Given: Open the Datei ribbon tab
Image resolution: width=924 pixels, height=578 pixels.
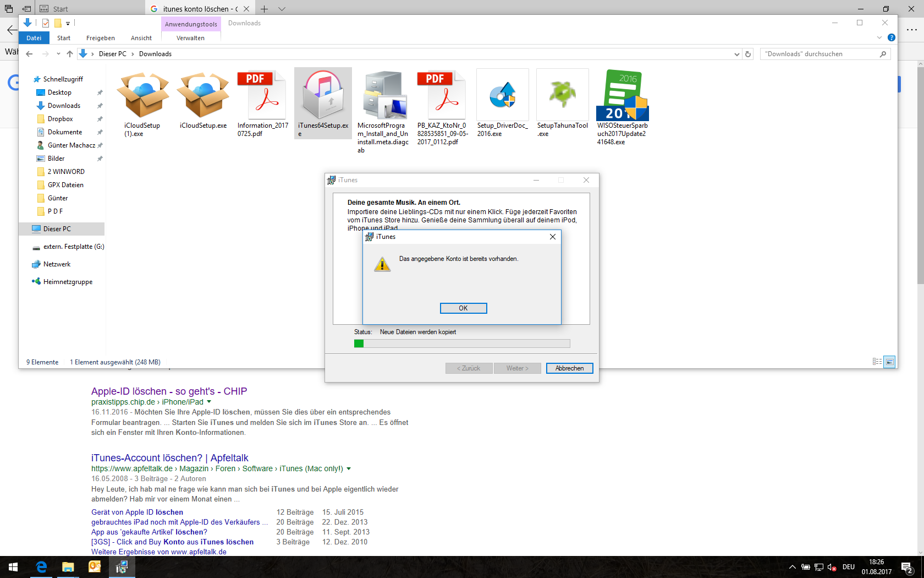Looking at the screenshot, I should 34,38.
